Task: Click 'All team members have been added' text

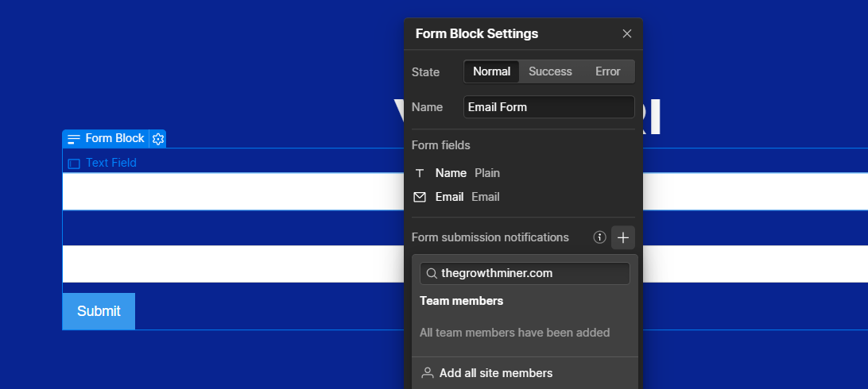Action: 514,333
